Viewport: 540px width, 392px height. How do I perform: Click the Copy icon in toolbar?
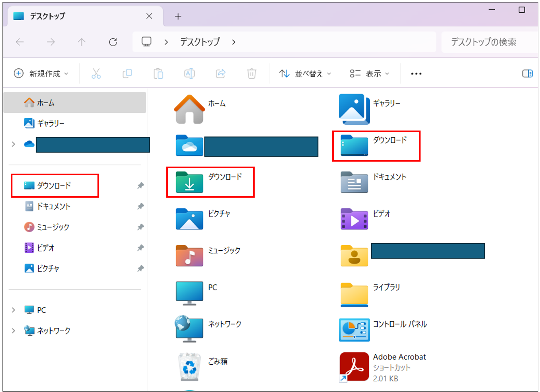127,74
